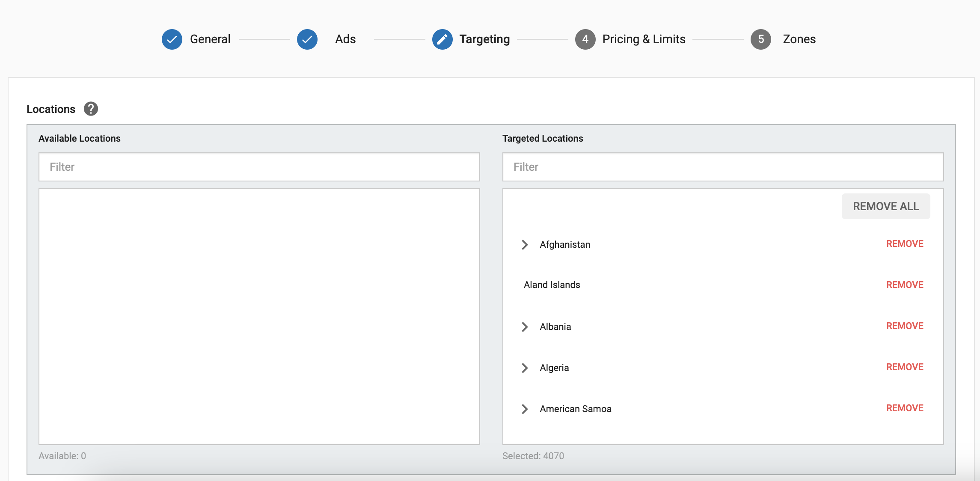Viewport: 980px width, 481px height.
Task: Go to the Zones step
Action: [799, 39]
